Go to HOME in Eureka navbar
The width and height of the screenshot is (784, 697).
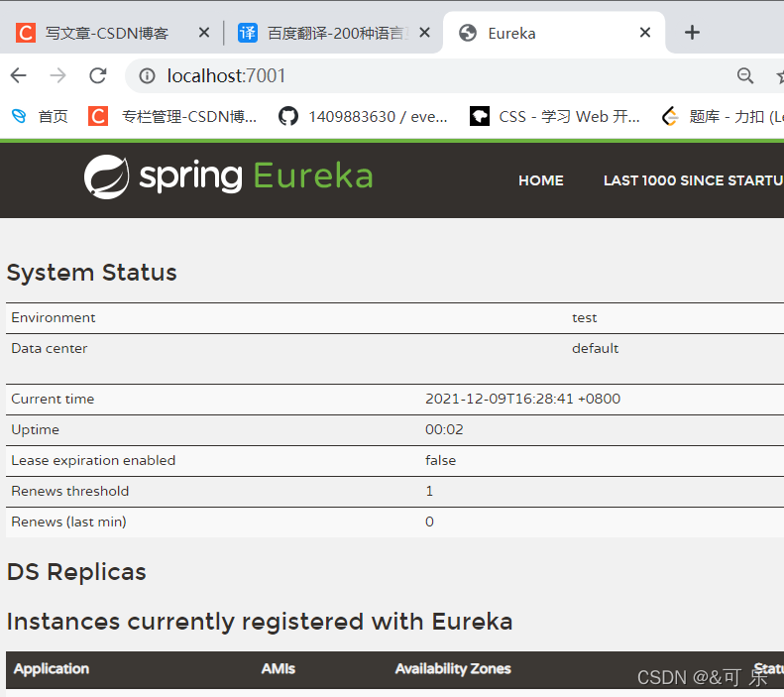pos(541,180)
